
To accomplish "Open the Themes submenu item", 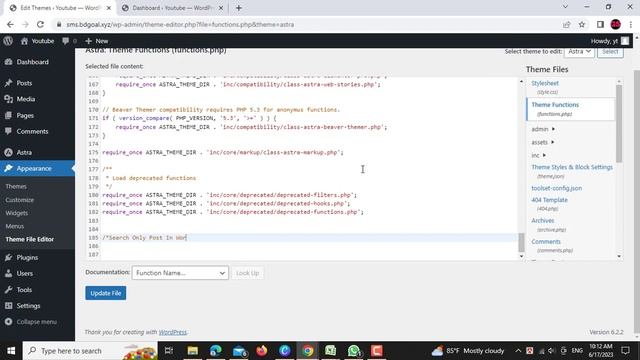I will (16, 186).
